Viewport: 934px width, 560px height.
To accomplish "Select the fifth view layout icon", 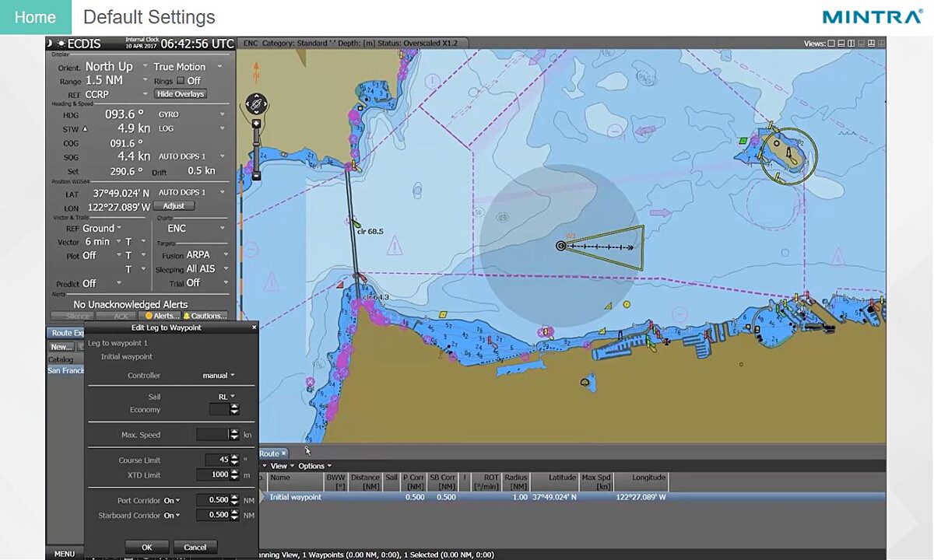I will 873,44.
